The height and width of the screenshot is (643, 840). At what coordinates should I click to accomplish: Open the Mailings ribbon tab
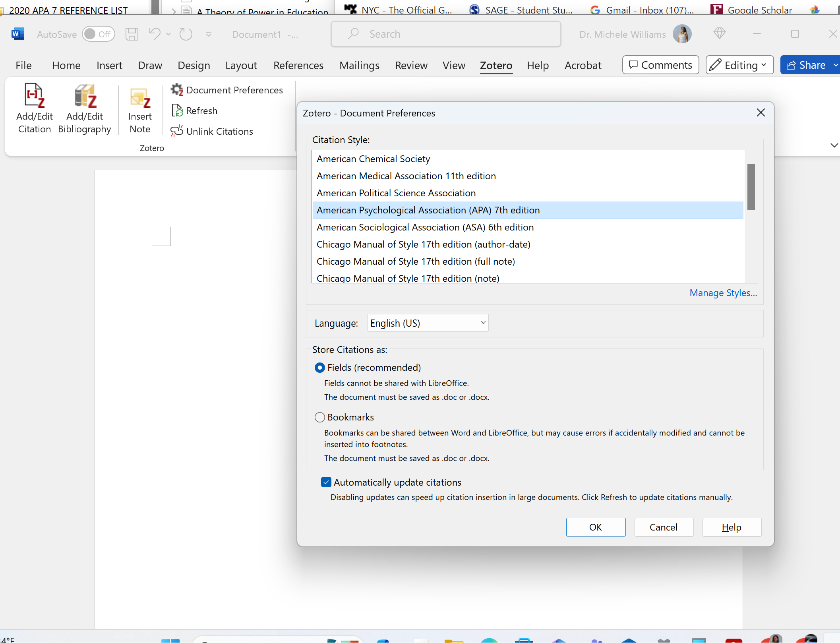click(359, 65)
